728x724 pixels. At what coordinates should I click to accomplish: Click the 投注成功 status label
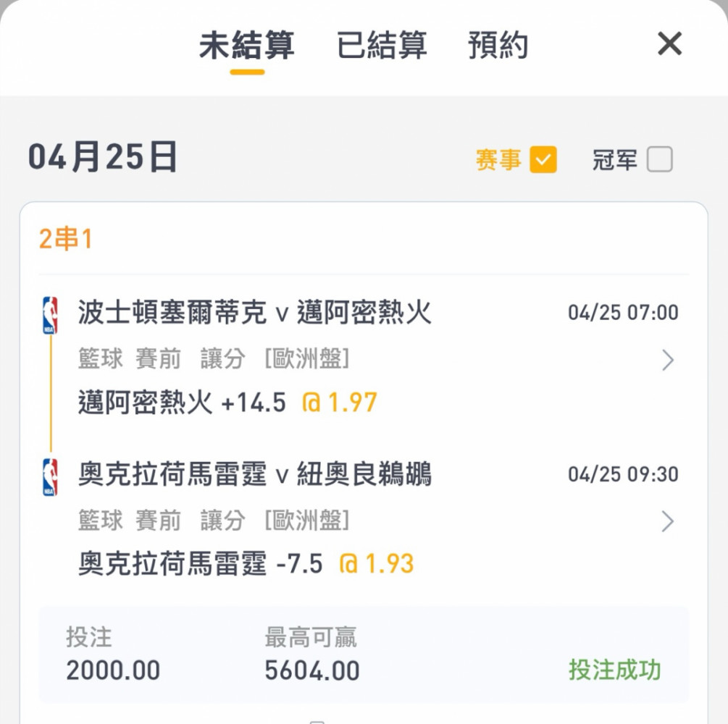pyautogui.click(x=614, y=670)
